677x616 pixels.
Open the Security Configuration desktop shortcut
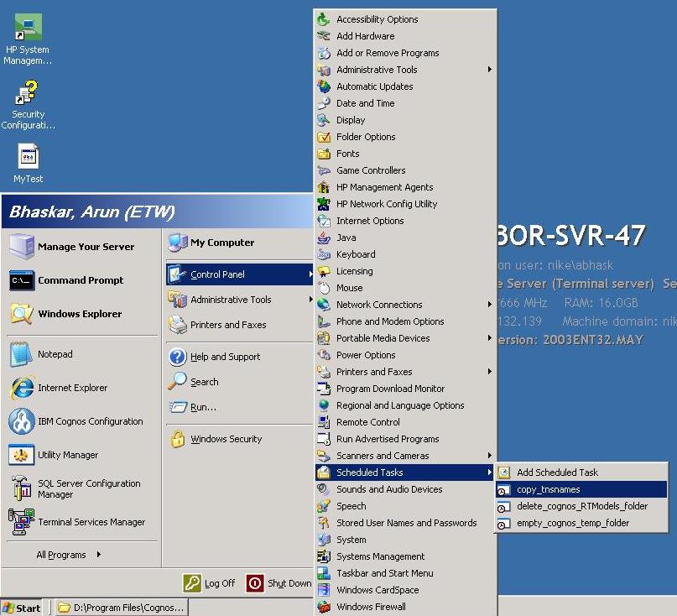pos(27,92)
